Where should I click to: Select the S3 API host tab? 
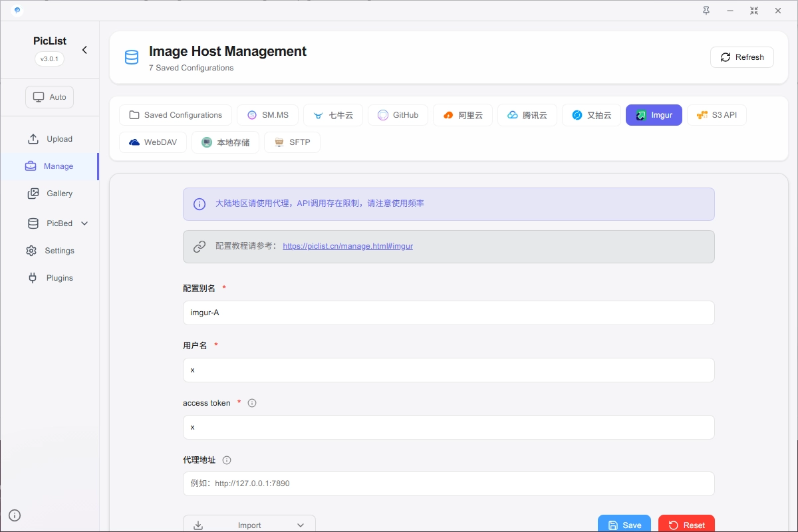[x=717, y=115]
